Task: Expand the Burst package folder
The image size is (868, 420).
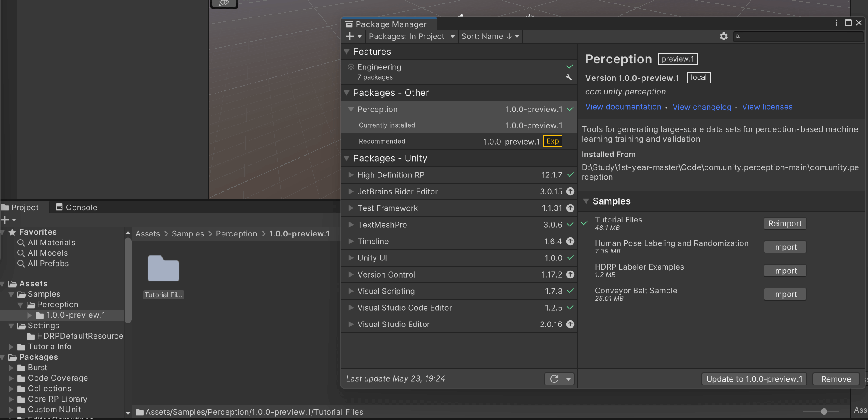Action: (x=11, y=368)
